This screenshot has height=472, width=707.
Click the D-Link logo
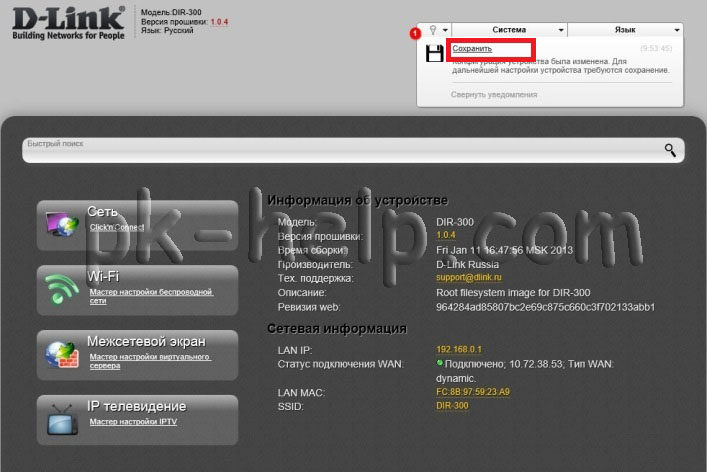pos(68,23)
